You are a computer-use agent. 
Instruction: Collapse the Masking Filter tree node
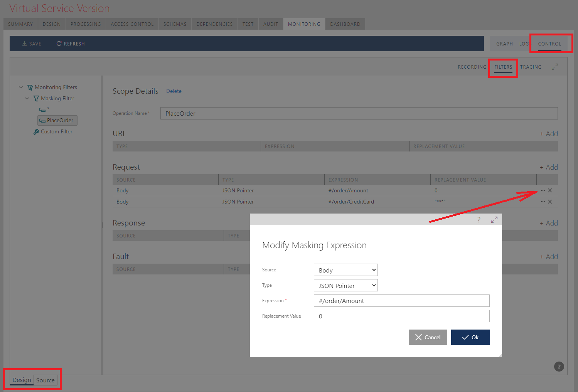(x=27, y=98)
